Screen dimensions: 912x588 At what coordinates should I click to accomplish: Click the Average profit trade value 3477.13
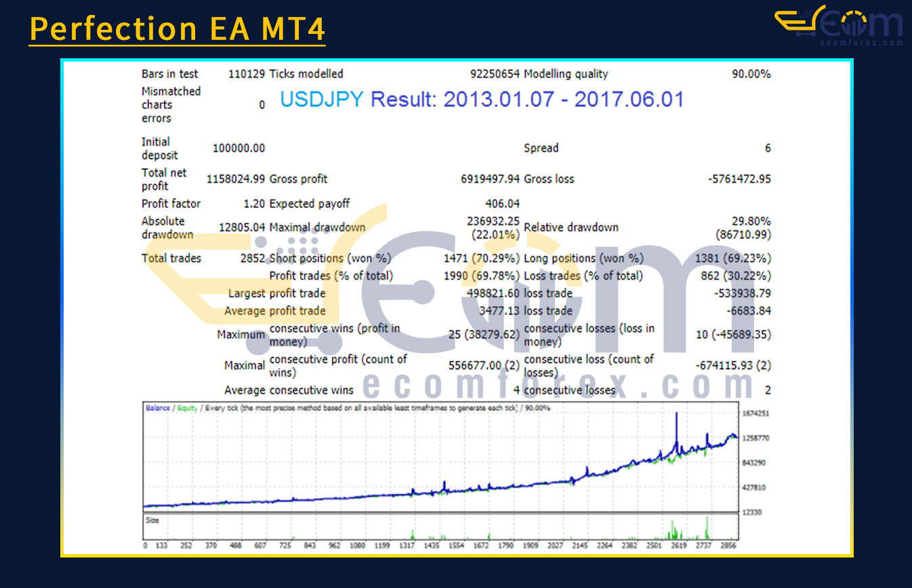click(x=499, y=312)
